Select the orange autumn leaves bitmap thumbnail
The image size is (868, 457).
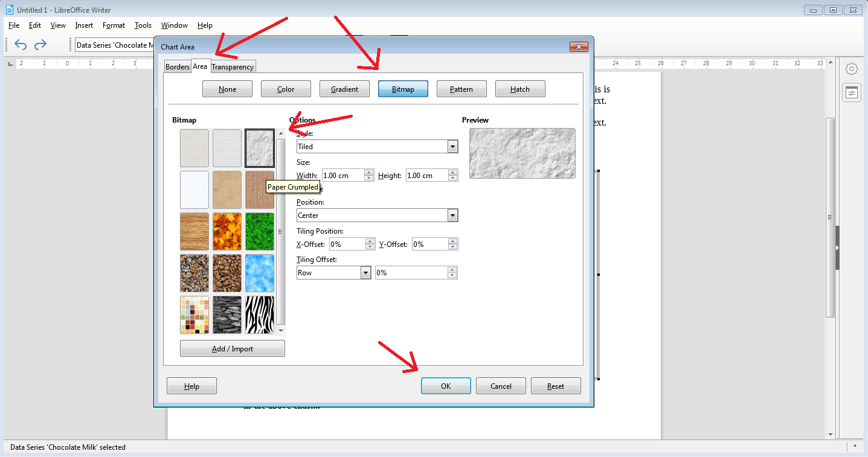tap(227, 231)
